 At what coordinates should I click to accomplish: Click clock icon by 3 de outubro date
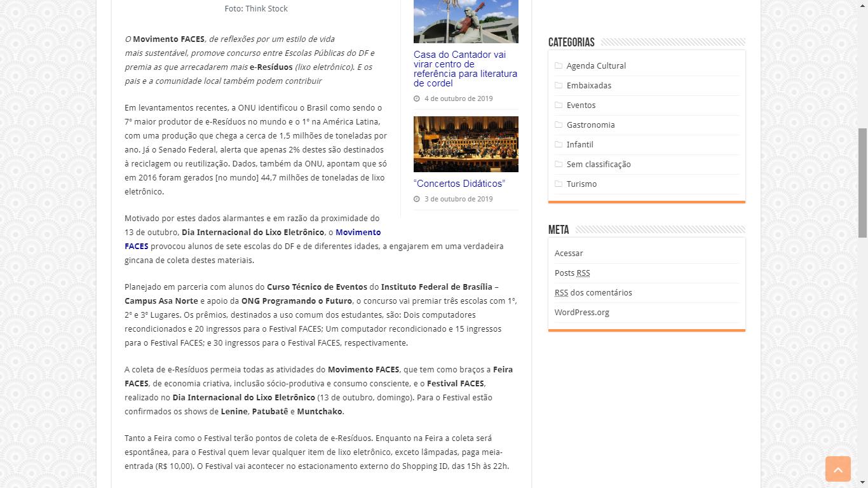tap(417, 199)
